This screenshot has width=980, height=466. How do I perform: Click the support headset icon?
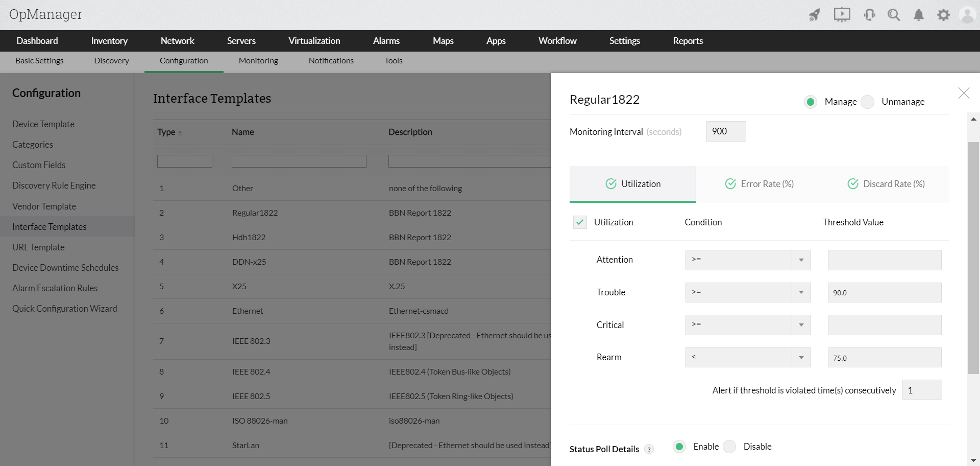point(869,14)
